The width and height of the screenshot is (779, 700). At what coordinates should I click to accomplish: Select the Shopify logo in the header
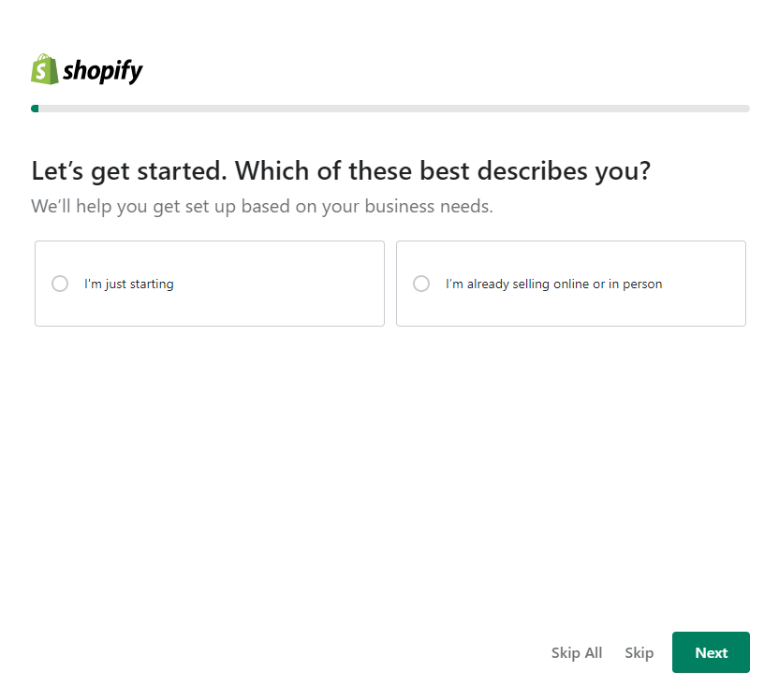(86, 69)
